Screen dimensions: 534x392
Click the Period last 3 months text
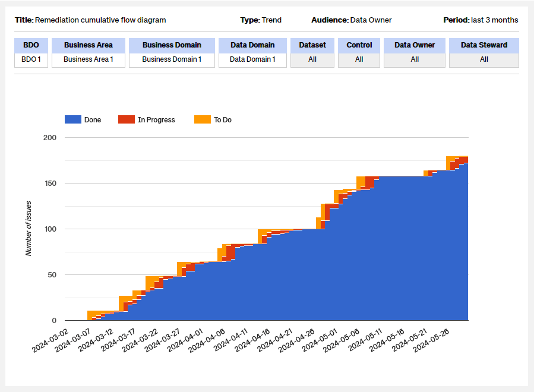click(x=481, y=20)
